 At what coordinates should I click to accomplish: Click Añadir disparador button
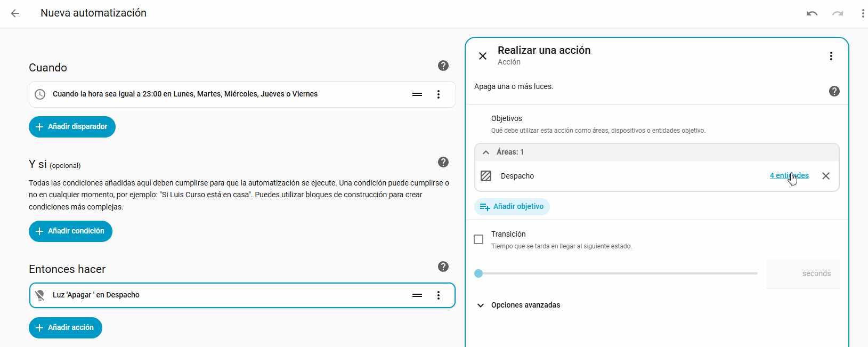(72, 127)
